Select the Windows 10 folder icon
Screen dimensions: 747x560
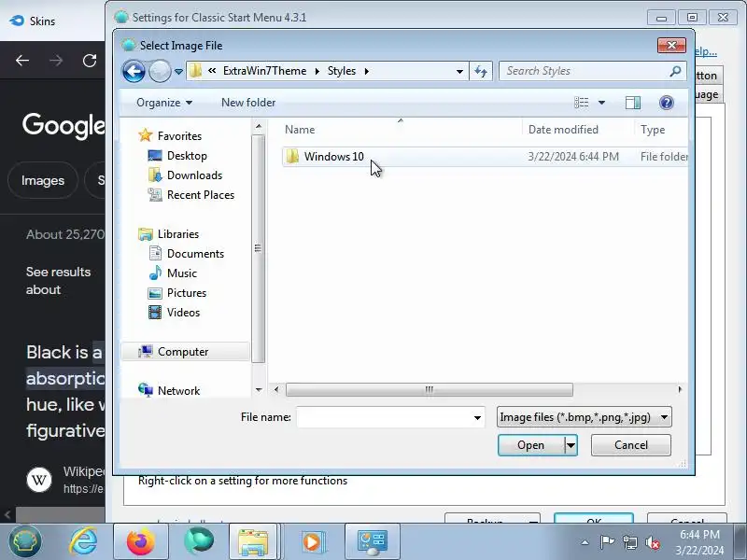point(292,156)
